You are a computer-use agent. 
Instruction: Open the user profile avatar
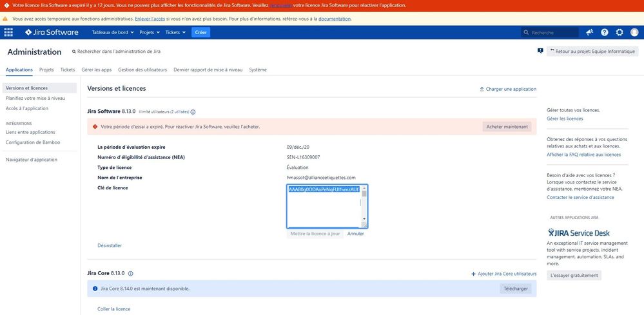tap(634, 32)
